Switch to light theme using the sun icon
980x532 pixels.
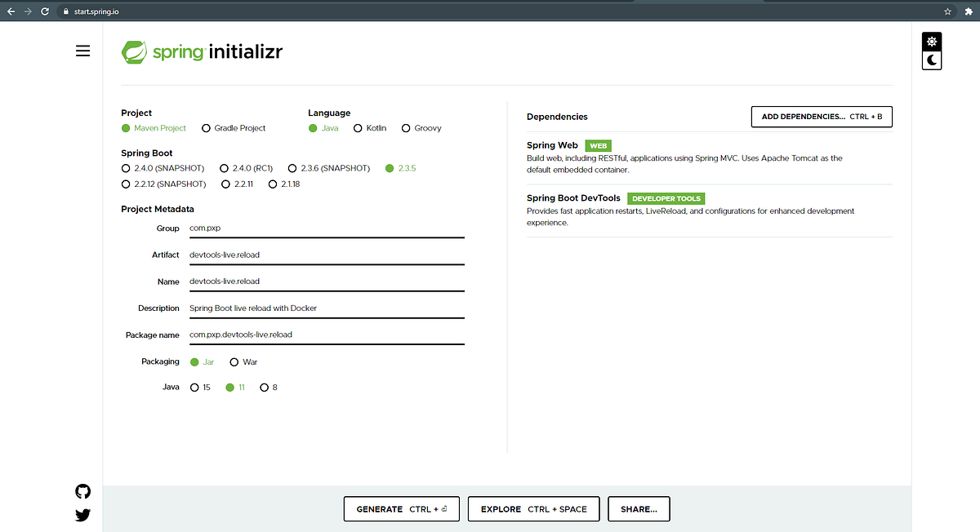(932, 41)
